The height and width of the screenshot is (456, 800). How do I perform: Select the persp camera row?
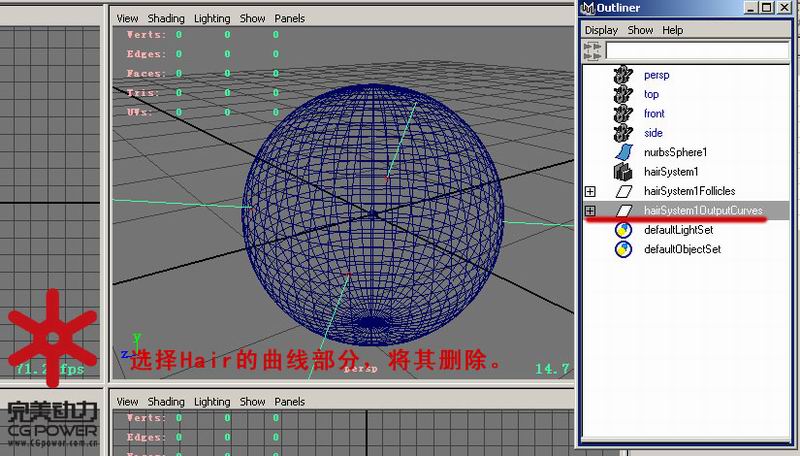686,75
